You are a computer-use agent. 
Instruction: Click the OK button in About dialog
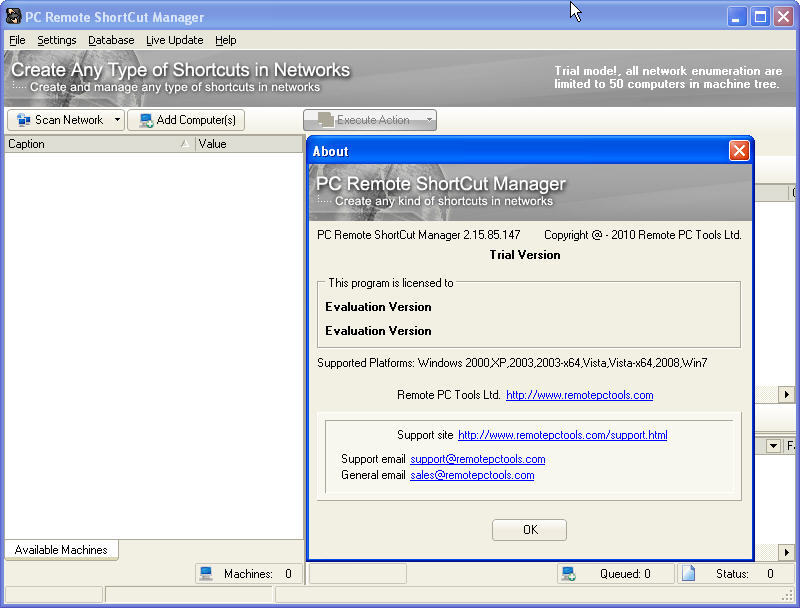tap(529, 530)
